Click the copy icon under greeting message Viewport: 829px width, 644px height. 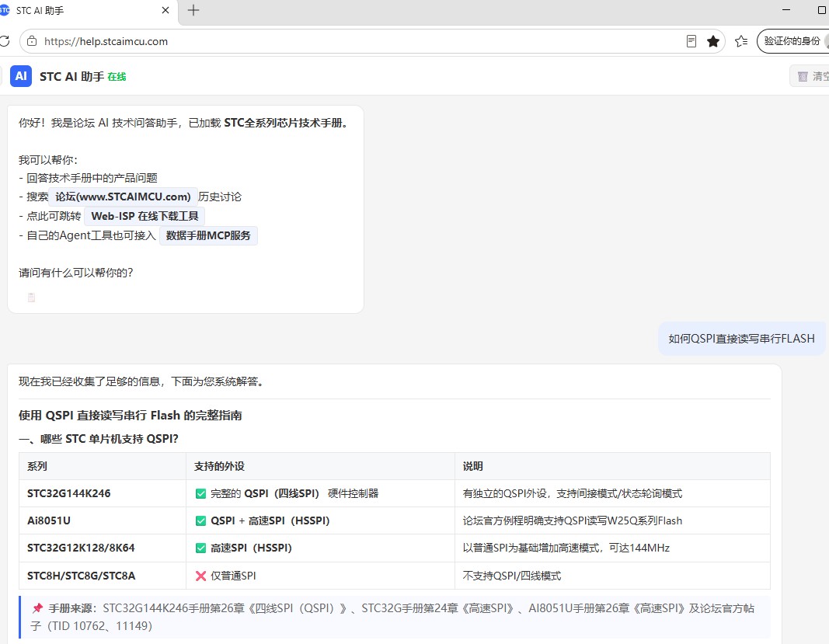coord(31,298)
